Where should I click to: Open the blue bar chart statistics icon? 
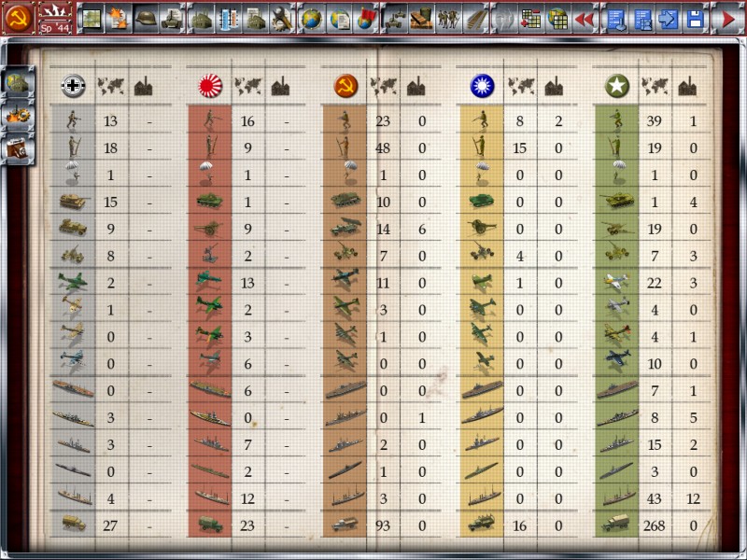(229, 19)
